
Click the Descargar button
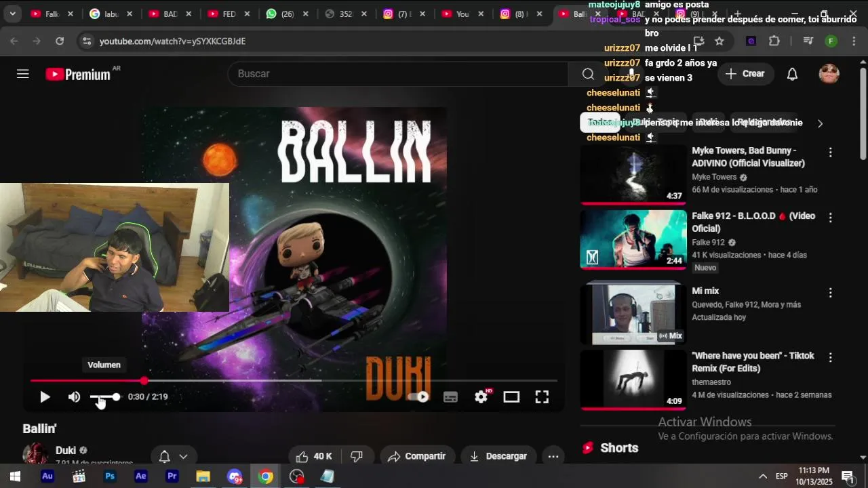point(498,457)
